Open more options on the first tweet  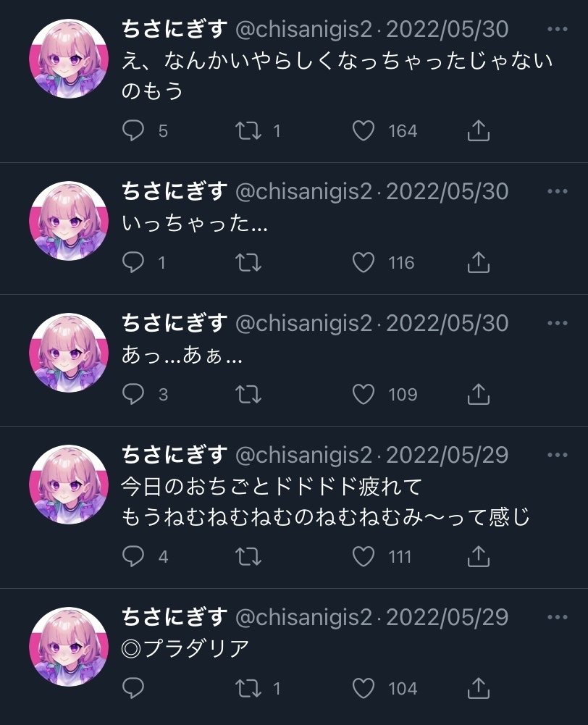point(557,29)
